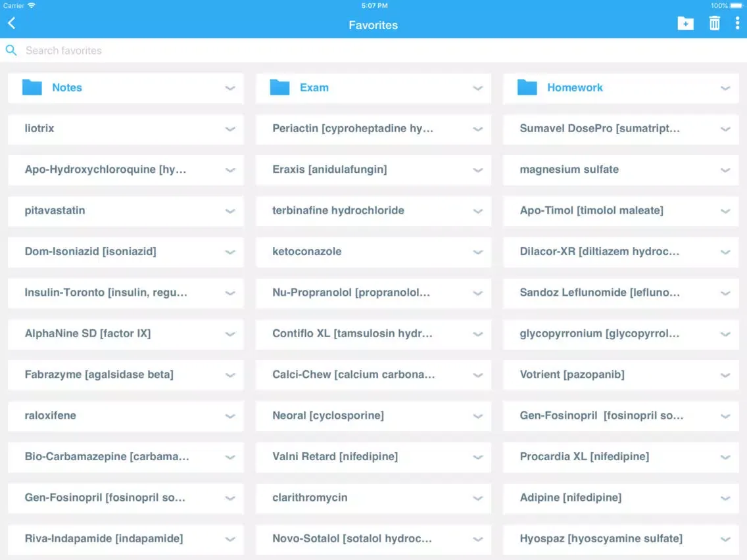Go back using the back arrow
This screenshot has height=560, width=747.
12,24
